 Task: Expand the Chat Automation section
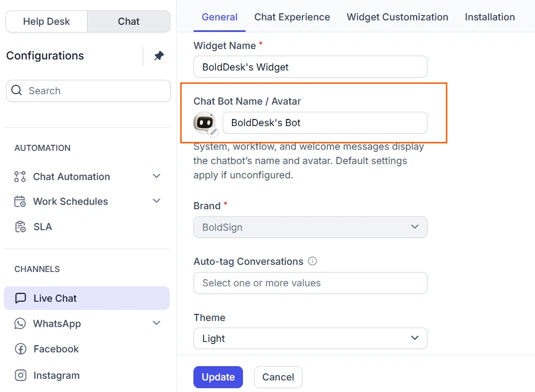pyautogui.click(x=156, y=176)
